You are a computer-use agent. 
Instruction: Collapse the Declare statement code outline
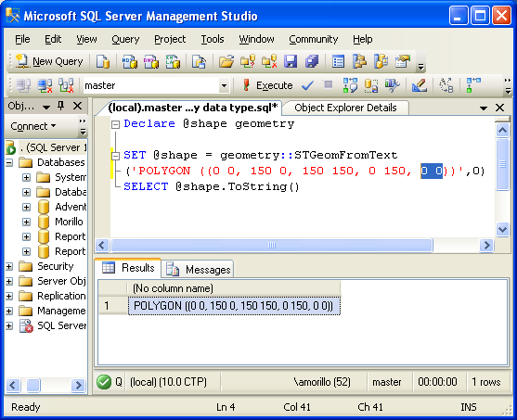click(115, 124)
